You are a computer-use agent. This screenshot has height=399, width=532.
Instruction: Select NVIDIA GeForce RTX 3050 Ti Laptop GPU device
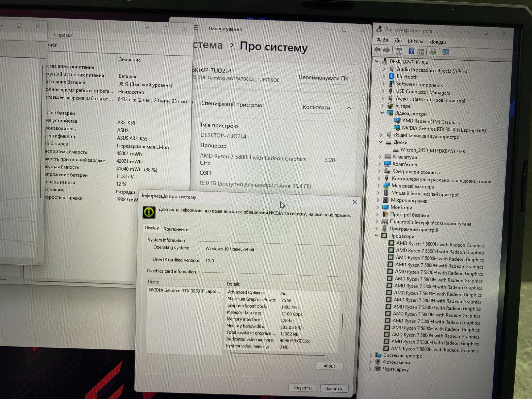444,129
